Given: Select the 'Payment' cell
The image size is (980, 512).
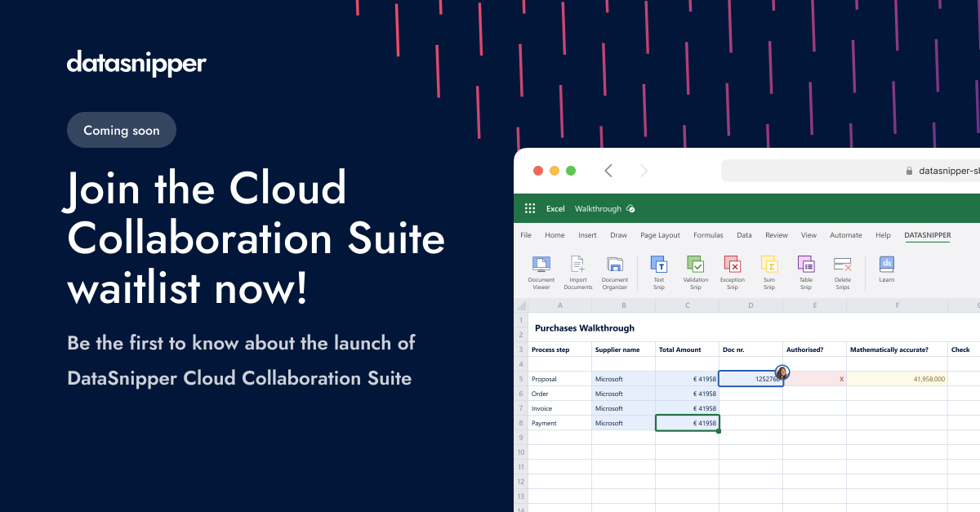Looking at the screenshot, I should click(560, 423).
